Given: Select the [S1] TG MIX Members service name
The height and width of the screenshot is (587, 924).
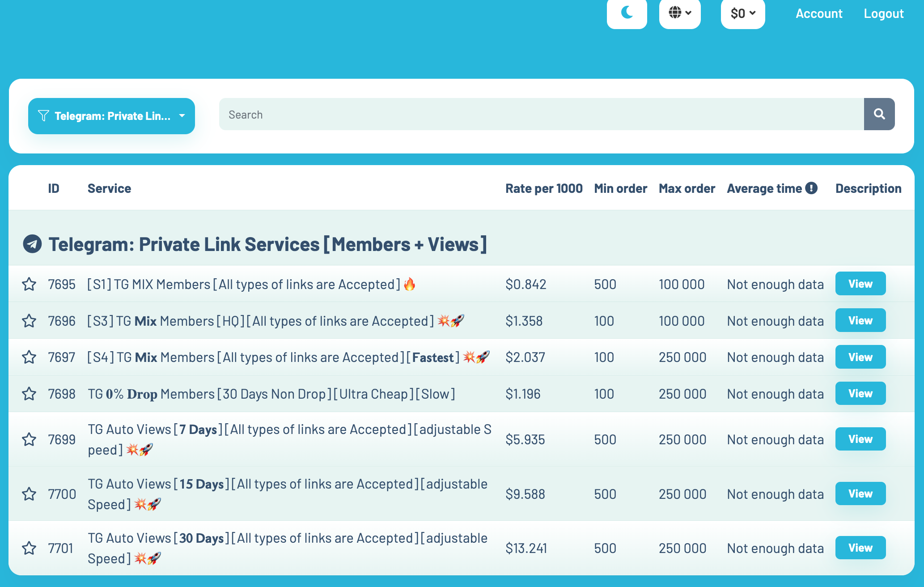Looking at the screenshot, I should coord(251,284).
